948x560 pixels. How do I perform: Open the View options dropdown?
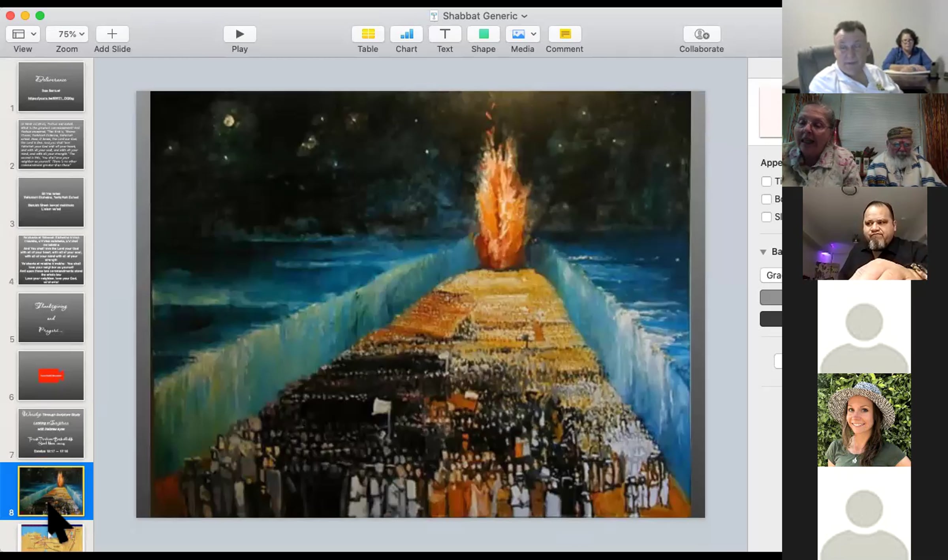point(23,34)
